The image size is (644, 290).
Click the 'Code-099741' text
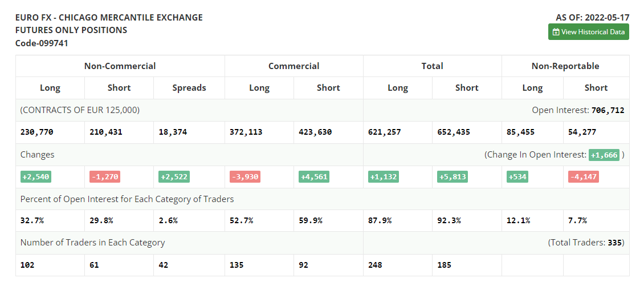pyautogui.click(x=42, y=43)
